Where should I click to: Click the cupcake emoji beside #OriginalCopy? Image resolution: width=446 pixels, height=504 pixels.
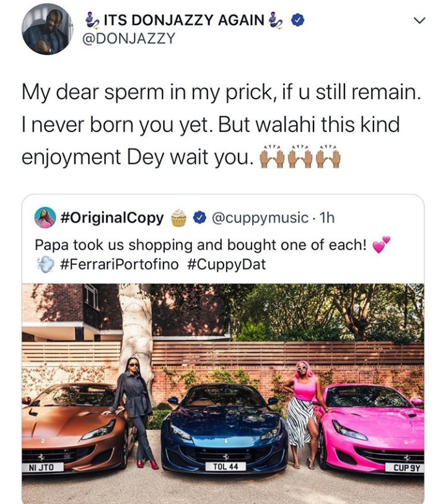click(x=178, y=218)
